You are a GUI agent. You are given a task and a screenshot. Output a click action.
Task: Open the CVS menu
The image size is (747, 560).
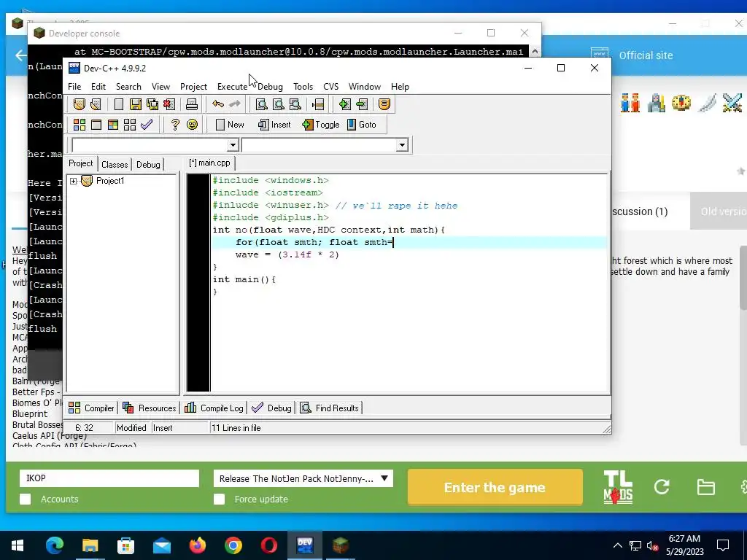(x=330, y=87)
